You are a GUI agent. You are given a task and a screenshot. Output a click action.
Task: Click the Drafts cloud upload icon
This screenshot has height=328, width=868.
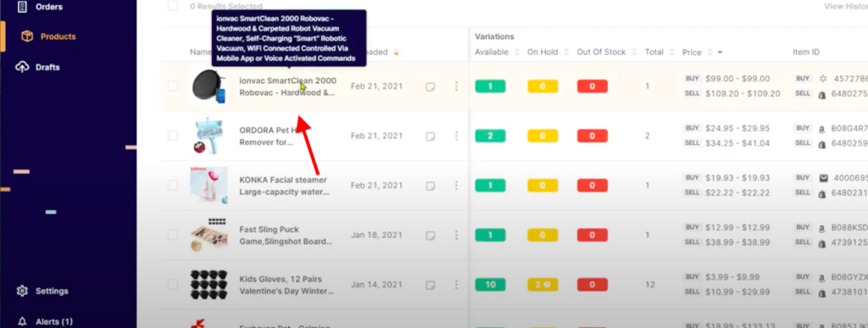point(22,67)
